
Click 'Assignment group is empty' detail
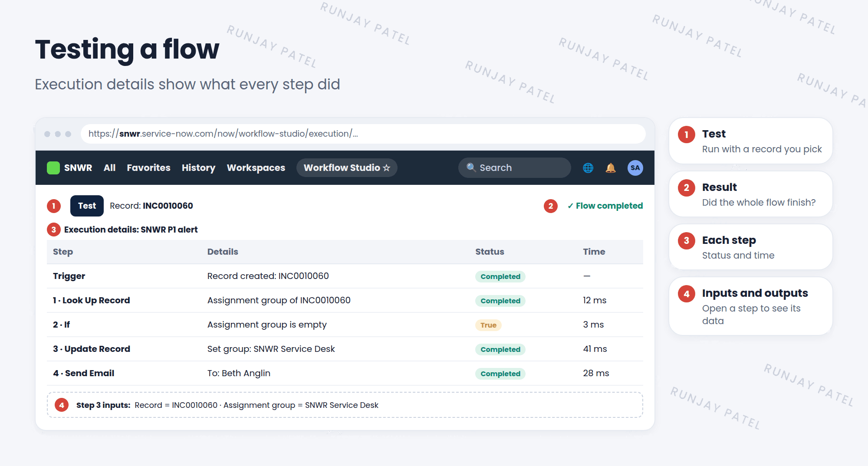(267, 325)
